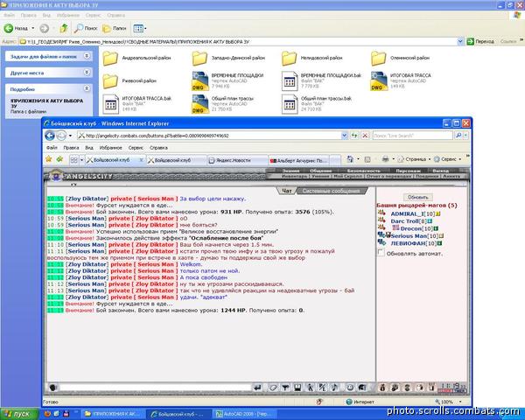Open the Сервис toolbar dropdown in IE
The image size is (525, 420).
click(448, 159)
